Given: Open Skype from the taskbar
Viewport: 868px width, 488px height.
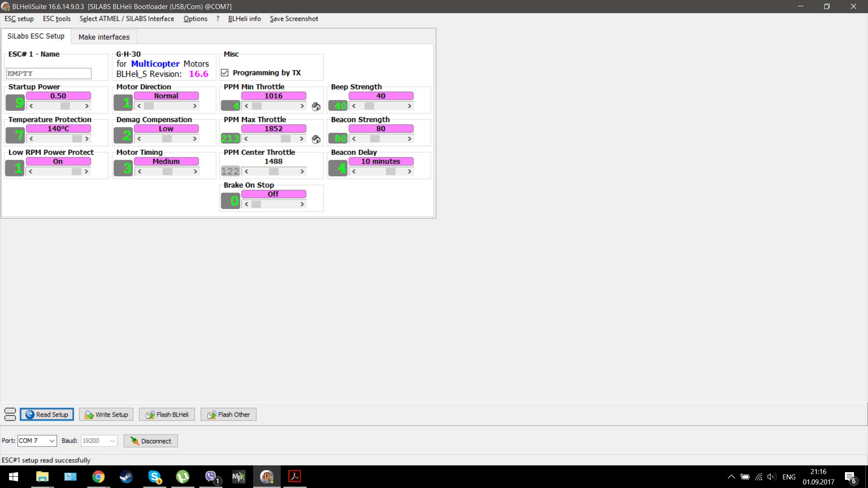Looking at the screenshot, I should coord(155,477).
